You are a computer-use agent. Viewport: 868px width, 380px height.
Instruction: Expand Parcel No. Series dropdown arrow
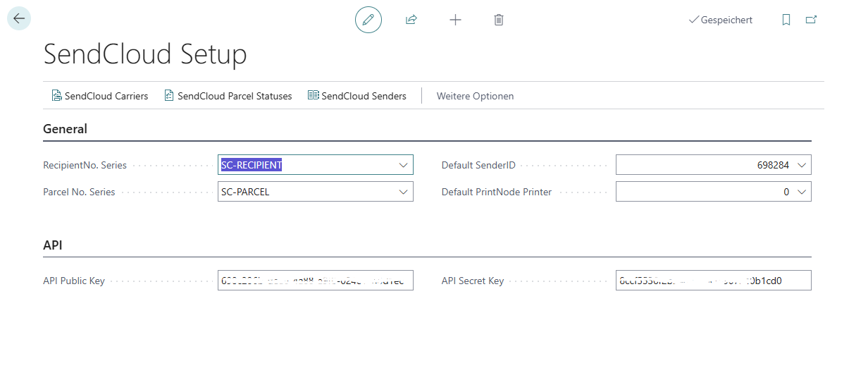click(404, 192)
